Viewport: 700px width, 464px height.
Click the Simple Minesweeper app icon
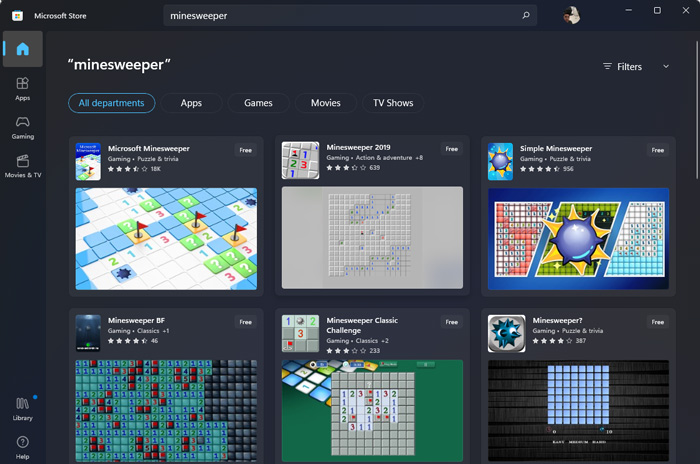(500, 161)
